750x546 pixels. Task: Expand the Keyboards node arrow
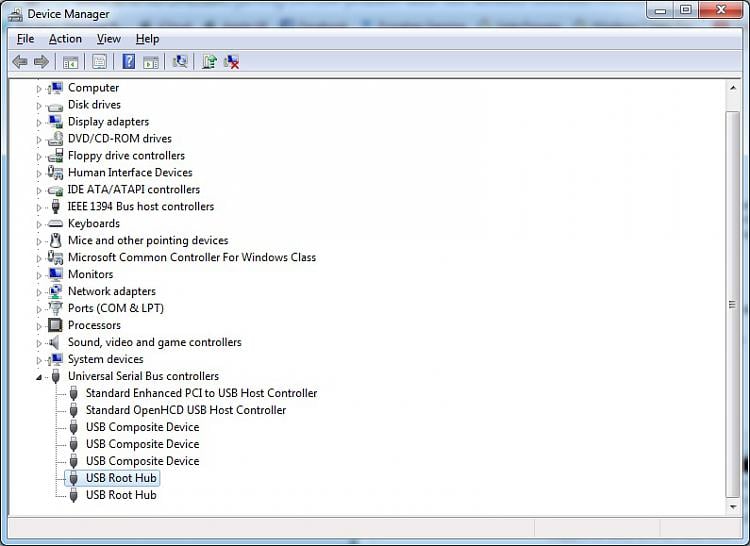click(x=39, y=224)
